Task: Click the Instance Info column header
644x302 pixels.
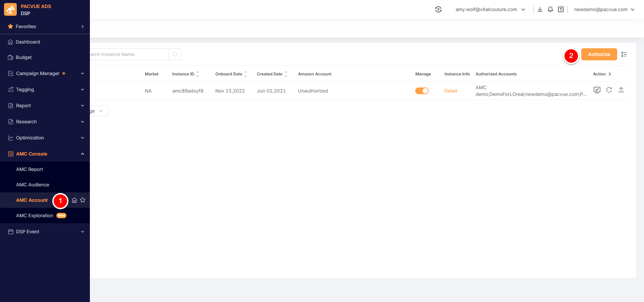Action: 457,74
